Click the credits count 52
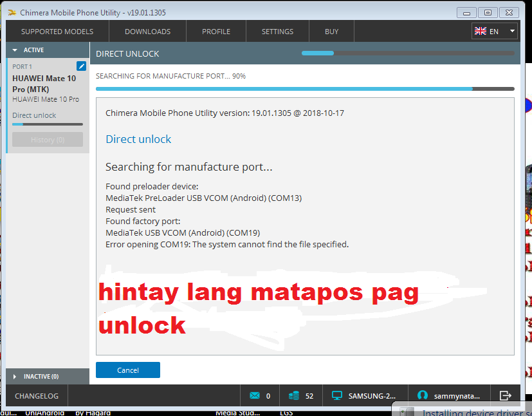Image resolution: width=532 pixels, height=416 pixels. [309, 396]
